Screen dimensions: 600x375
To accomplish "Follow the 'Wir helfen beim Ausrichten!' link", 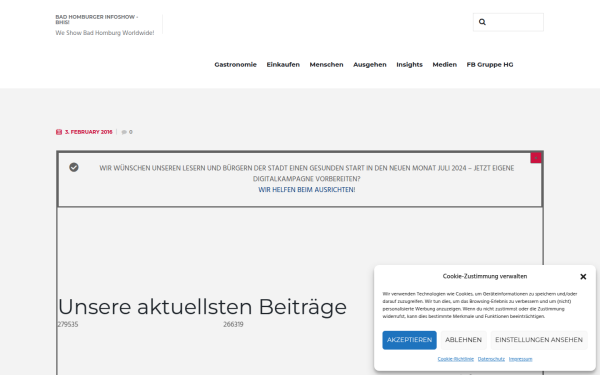I will tap(307, 190).
